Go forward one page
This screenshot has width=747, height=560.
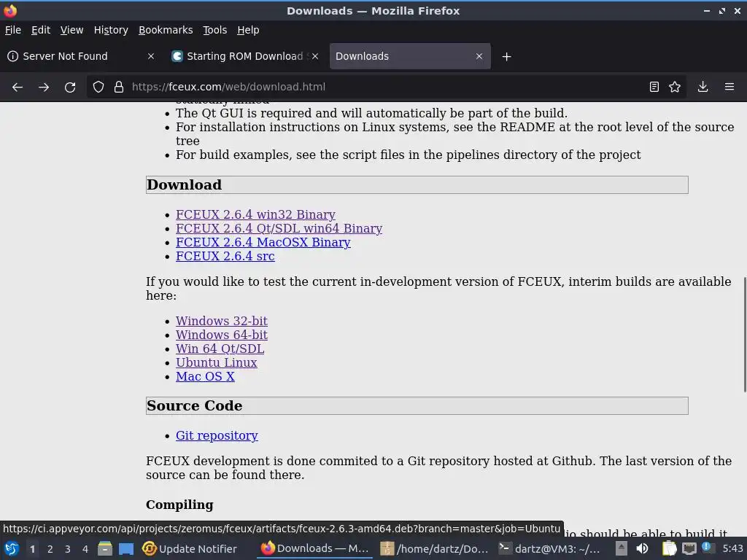[x=43, y=87]
